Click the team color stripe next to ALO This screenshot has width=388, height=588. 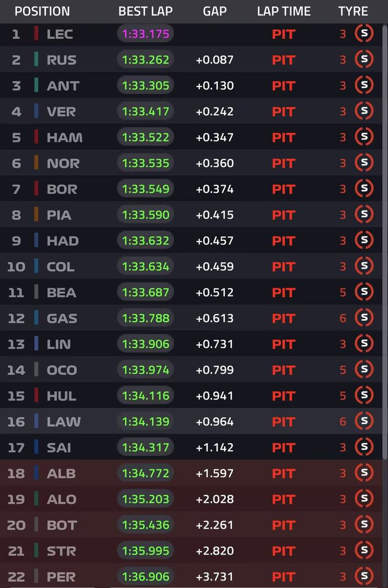[x=36, y=499]
